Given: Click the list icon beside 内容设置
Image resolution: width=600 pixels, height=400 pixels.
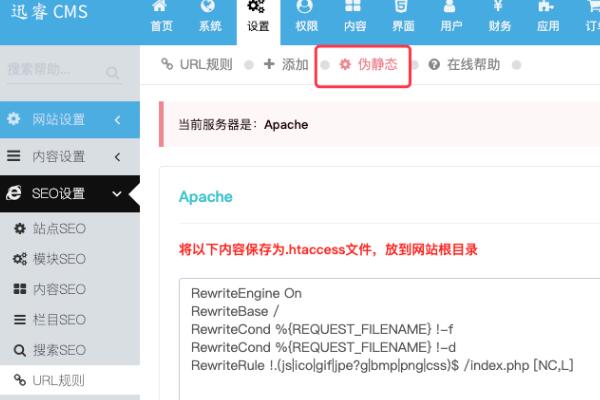Looking at the screenshot, I should pos(13,156).
